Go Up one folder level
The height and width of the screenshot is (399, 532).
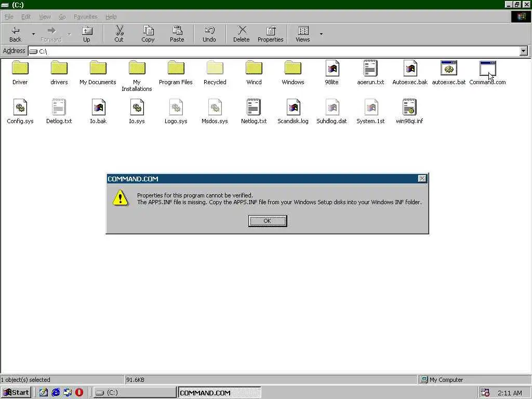[87, 34]
